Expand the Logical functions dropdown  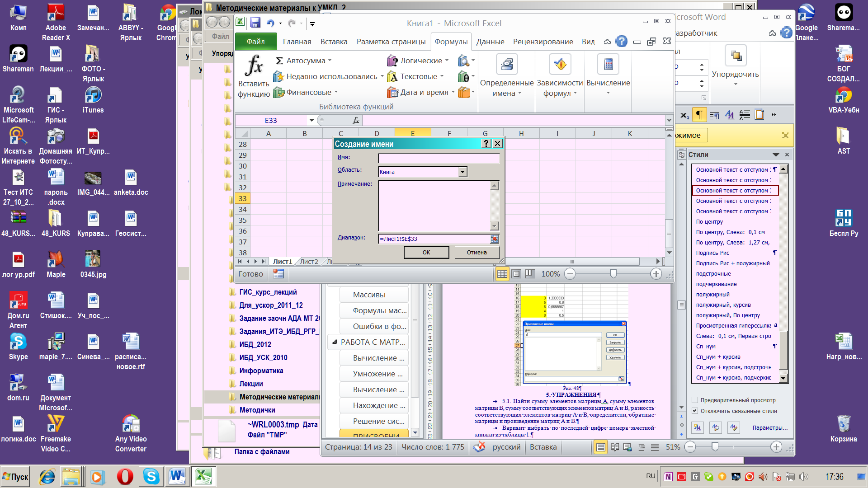click(x=447, y=61)
